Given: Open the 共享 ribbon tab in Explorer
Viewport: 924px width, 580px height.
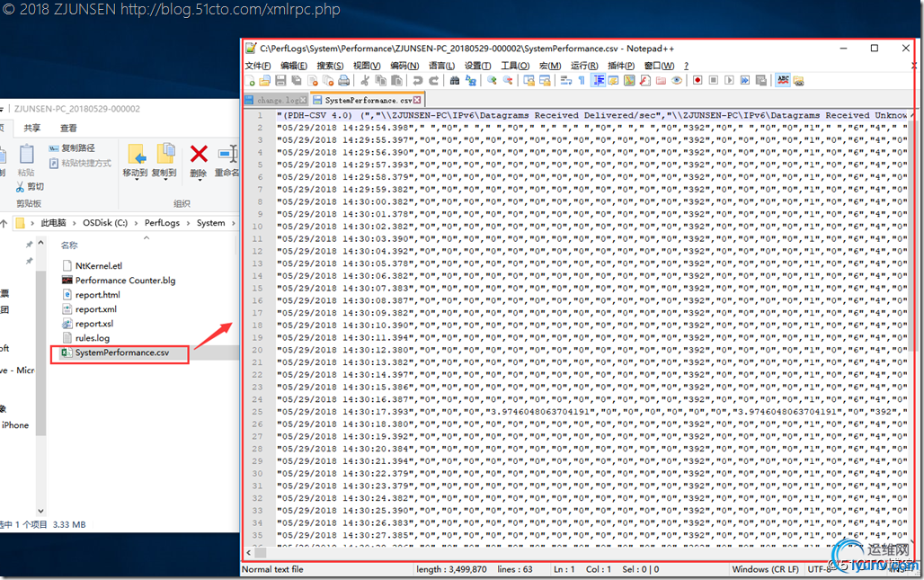Looking at the screenshot, I should click(x=31, y=128).
